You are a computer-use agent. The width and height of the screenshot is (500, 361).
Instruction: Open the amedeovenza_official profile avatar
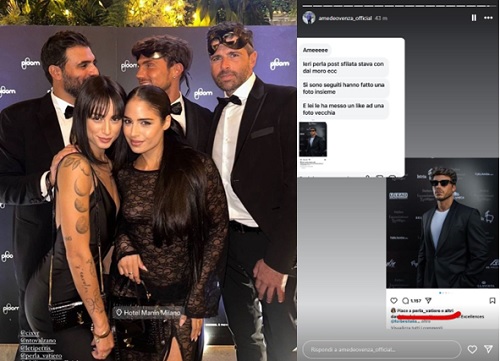pyautogui.click(x=309, y=18)
